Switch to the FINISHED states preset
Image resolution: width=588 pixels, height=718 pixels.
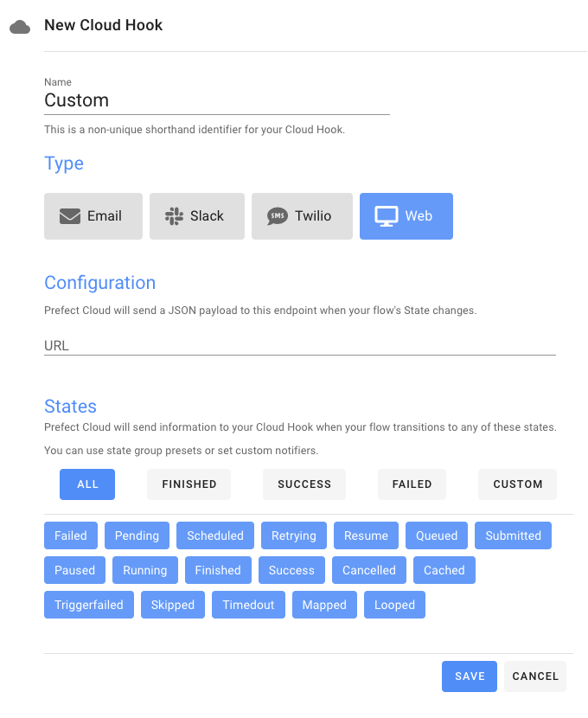[189, 484]
